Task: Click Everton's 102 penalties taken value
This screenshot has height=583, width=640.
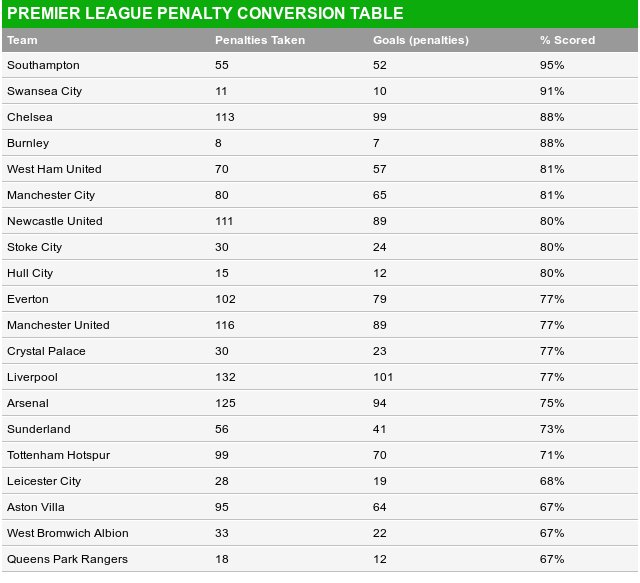Action: (225, 299)
